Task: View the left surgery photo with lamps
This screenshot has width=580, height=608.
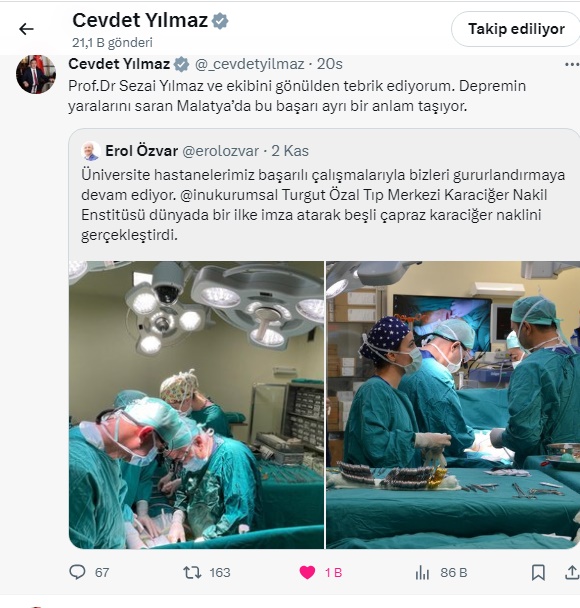Action: [197, 404]
